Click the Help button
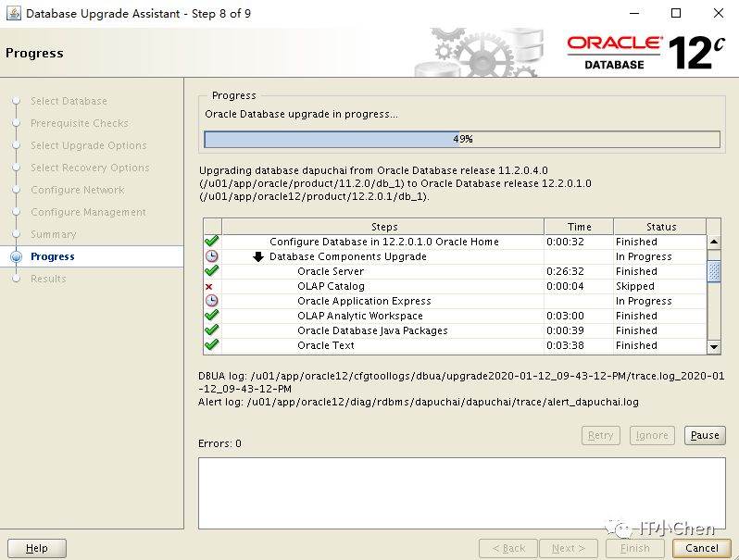739x560 pixels. [37, 548]
